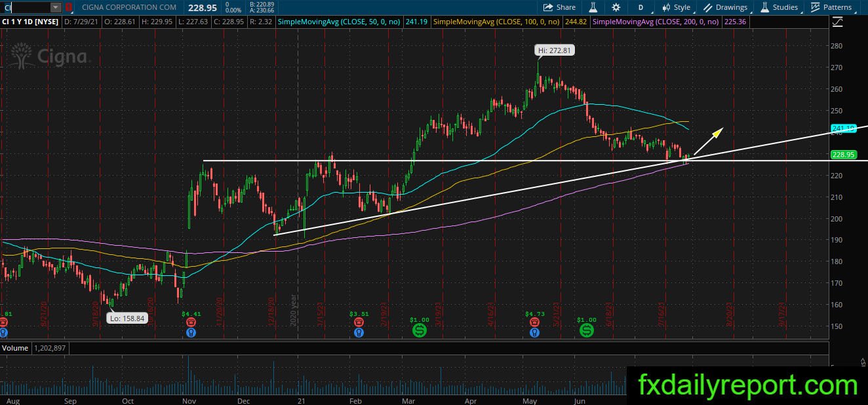Click the green dividend icon near Mar
The height and width of the screenshot is (405, 868).
420,331
